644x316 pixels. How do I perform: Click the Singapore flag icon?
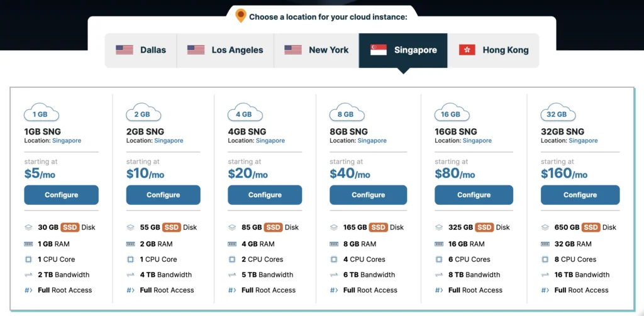(378, 50)
